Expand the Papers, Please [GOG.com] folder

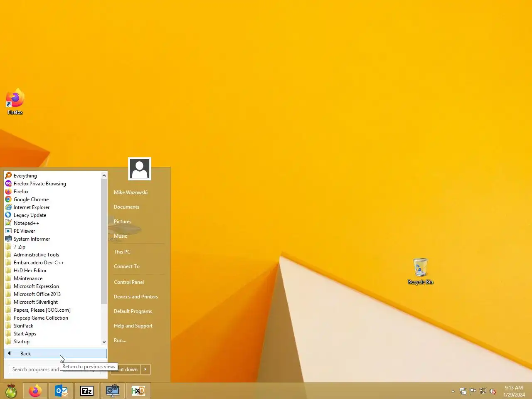click(x=52, y=310)
